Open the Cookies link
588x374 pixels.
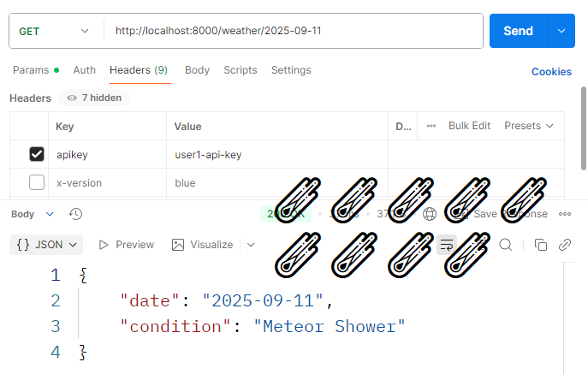[x=551, y=72]
